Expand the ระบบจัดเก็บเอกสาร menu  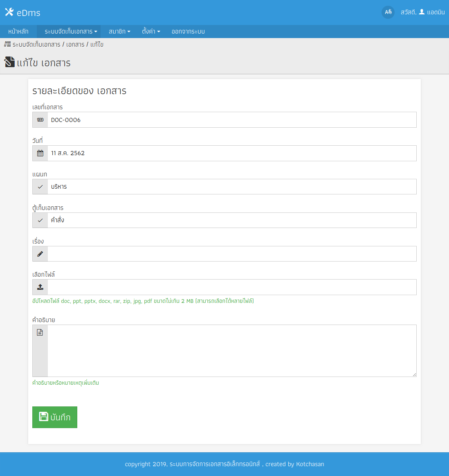point(71,32)
